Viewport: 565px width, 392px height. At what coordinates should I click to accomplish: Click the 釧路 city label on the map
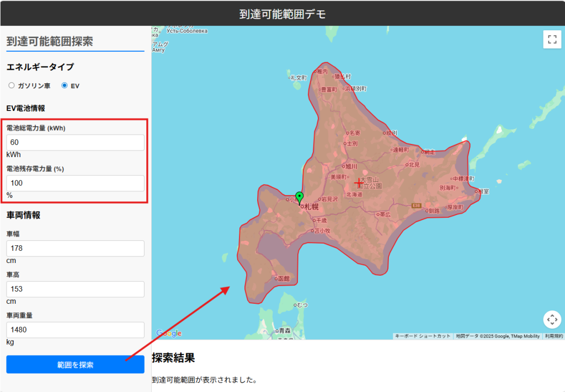pyautogui.click(x=434, y=211)
